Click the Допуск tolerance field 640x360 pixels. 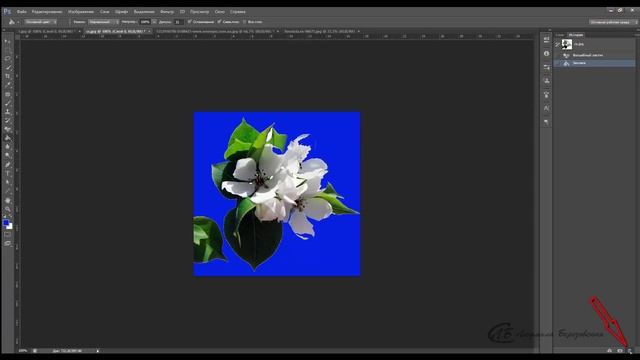tap(178, 22)
